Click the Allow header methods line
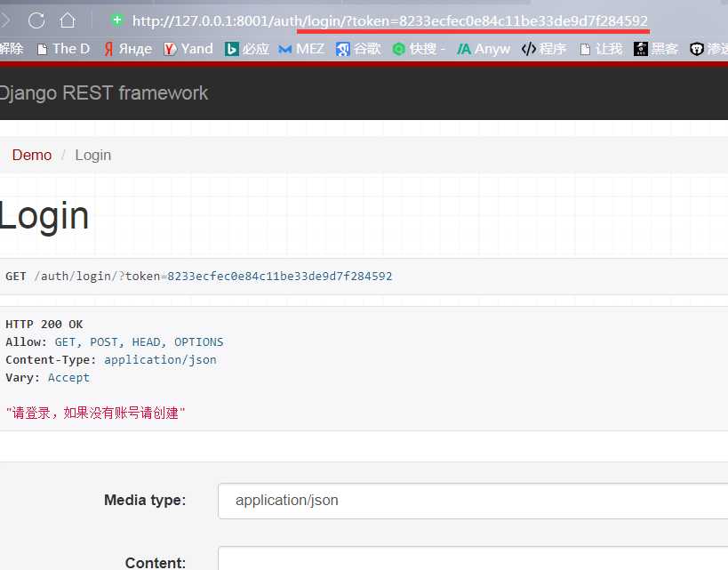 114,341
